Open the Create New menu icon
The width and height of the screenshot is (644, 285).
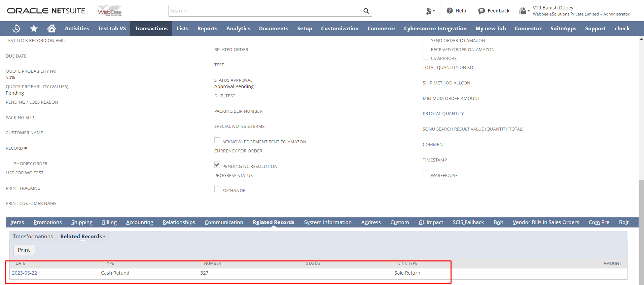click(430, 11)
